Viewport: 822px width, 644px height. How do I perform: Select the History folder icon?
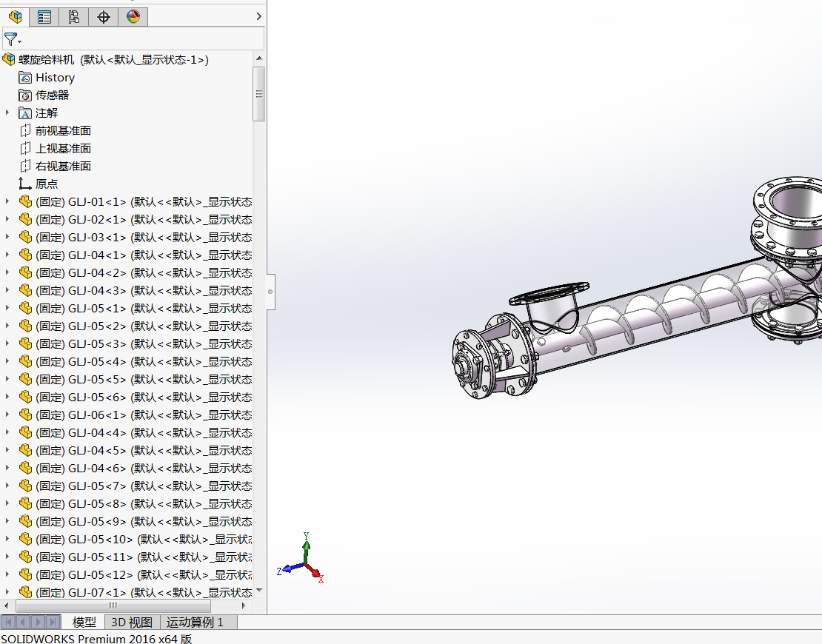(24, 78)
